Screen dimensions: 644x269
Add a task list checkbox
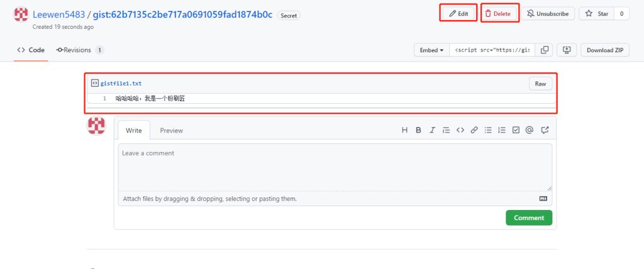(516, 130)
